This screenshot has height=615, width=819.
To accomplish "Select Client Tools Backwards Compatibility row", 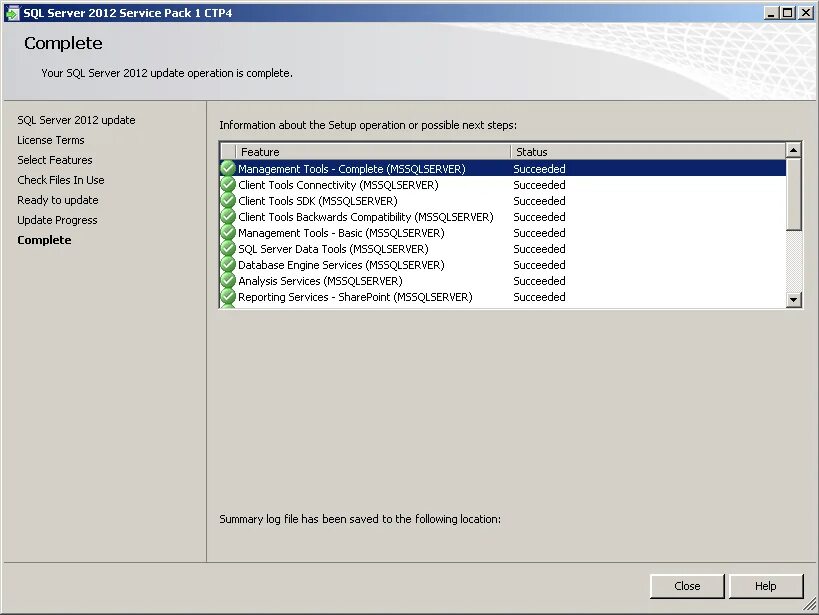I will click(x=503, y=217).
